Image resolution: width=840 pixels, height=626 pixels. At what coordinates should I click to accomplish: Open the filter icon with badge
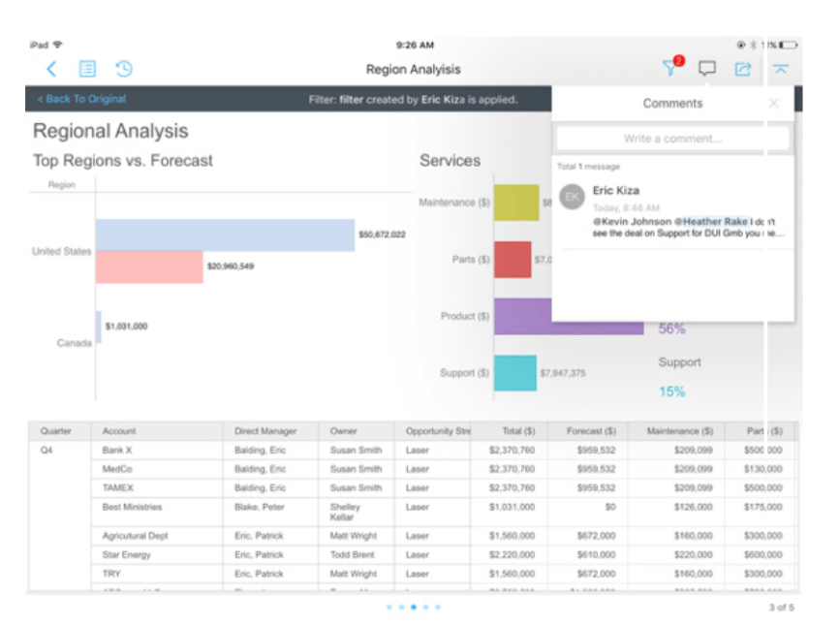point(670,68)
